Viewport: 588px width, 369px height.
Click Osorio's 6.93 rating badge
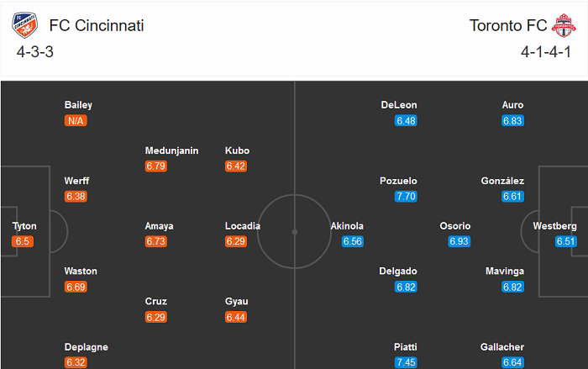click(x=459, y=242)
